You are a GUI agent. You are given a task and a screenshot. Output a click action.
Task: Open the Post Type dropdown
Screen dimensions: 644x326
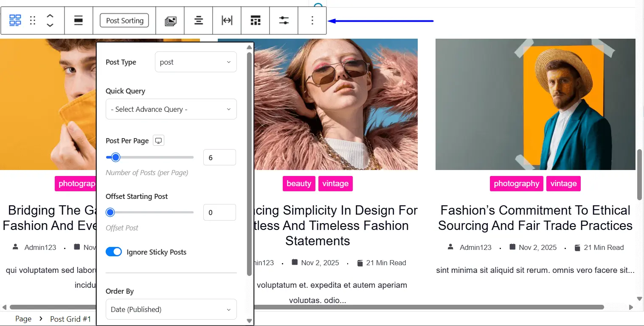coord(196,62)
